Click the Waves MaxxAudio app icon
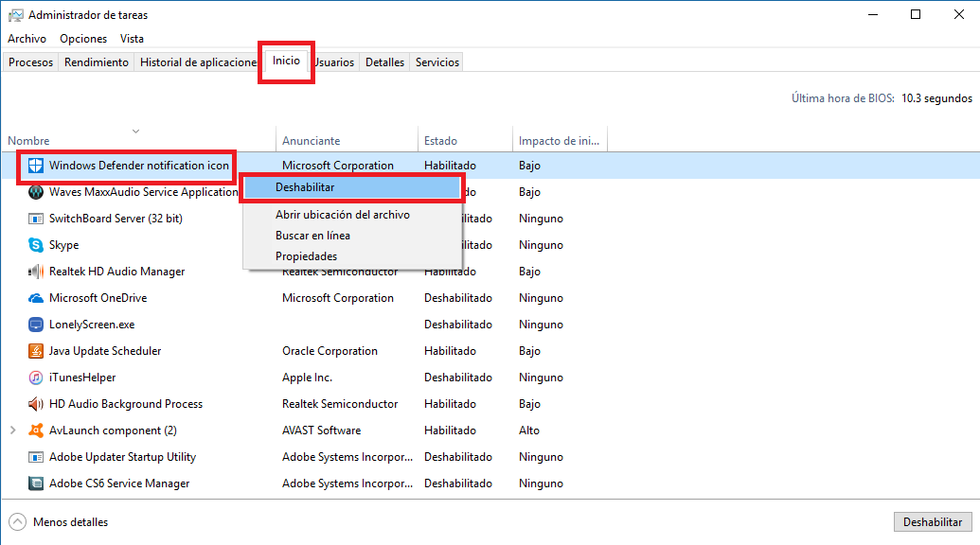Screen dimensions: 980x545 (36, 192)
